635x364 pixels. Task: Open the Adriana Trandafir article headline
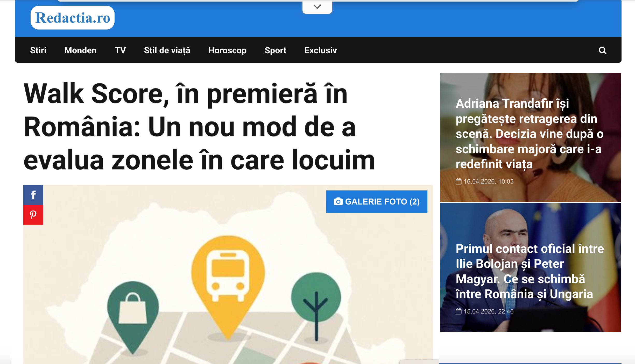coord(529,134)
